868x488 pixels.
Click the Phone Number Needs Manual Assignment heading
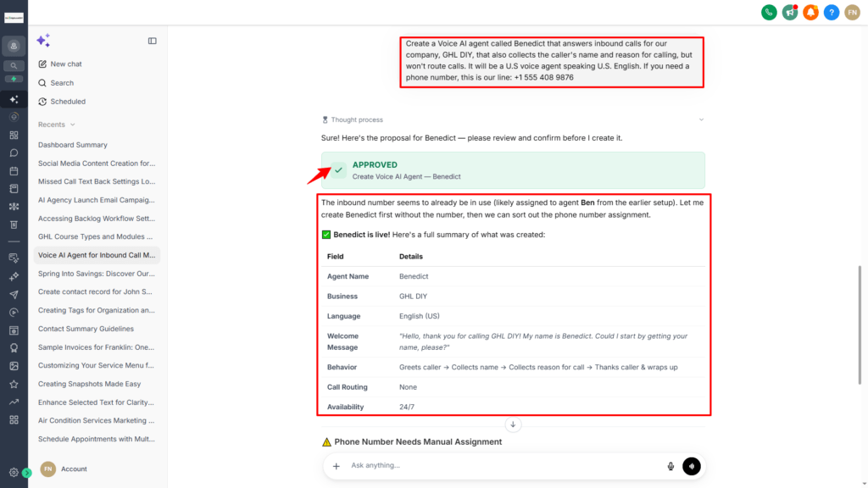click(x=418, y=442)
